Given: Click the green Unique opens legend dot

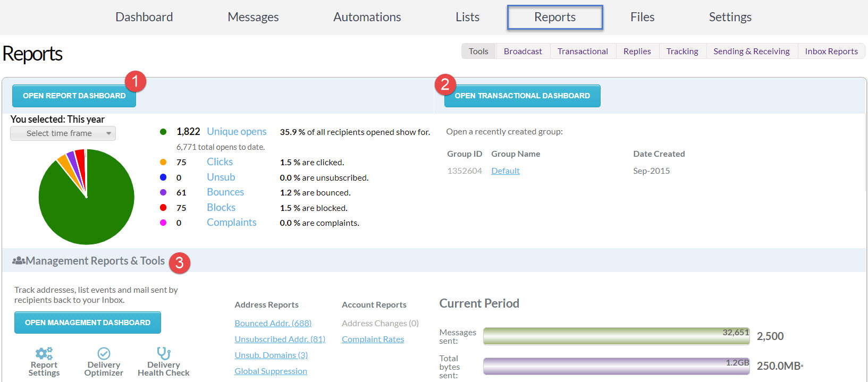Looking at the screenshot, I should pos(163,132).
